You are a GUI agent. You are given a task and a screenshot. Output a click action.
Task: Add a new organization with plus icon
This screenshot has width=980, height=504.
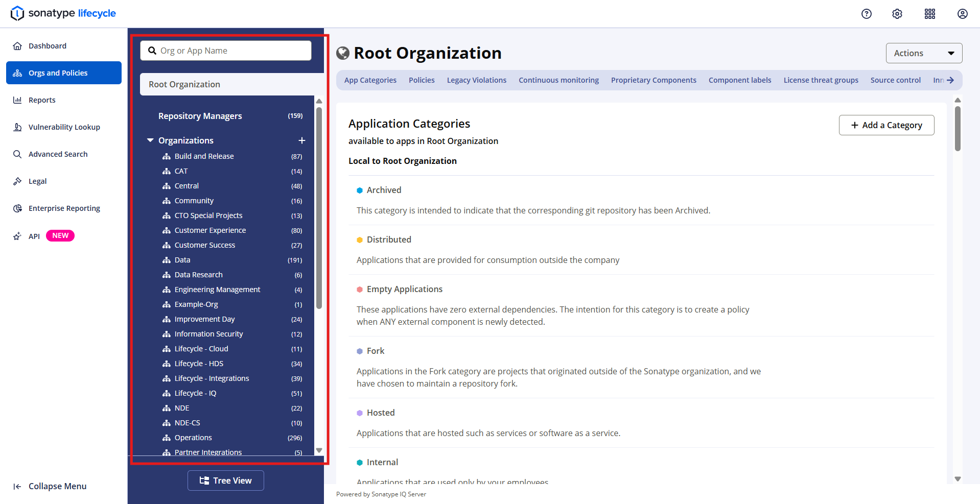point(302,140)
